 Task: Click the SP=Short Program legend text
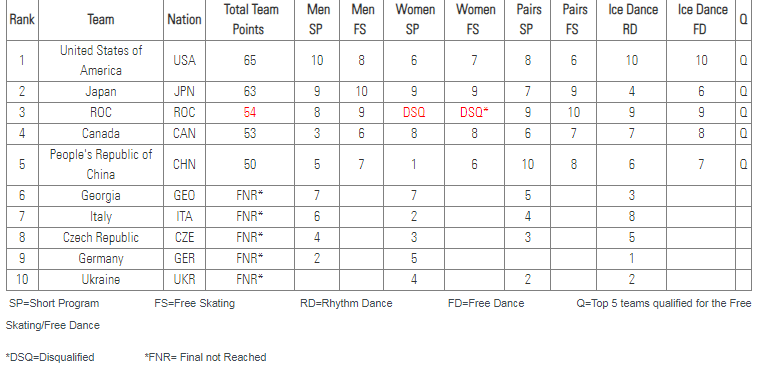(54, 303)
